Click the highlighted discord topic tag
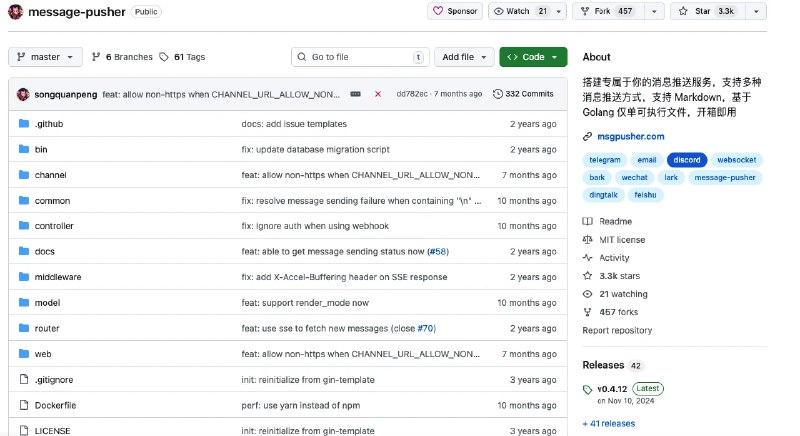This screenshot has width=800, height=436. [x=687, y=160]
